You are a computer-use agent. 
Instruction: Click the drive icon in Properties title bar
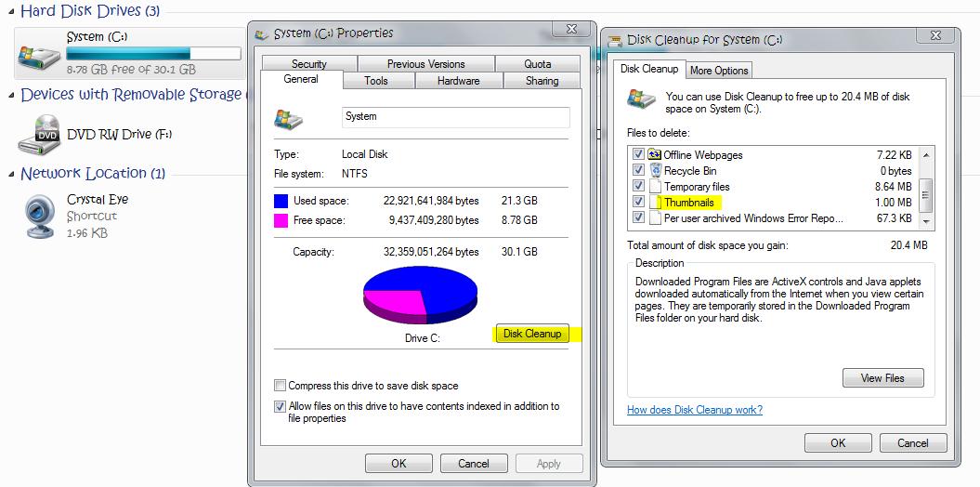[x=261, y=34]
